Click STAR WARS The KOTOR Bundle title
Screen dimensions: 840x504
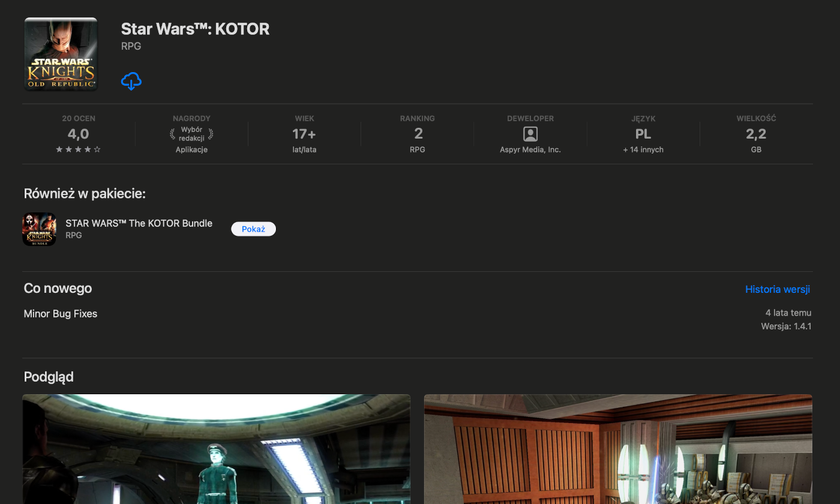pyautogui.click(x=139, y=223)
